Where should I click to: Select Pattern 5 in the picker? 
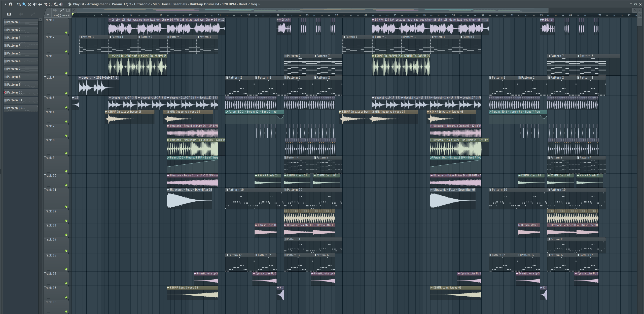(21, 53)
